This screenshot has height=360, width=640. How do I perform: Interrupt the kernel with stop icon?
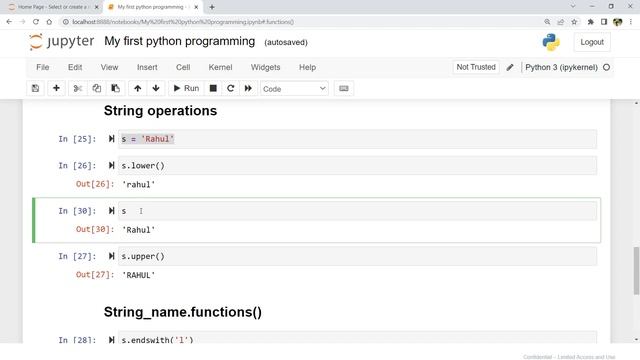coord(213,88)
